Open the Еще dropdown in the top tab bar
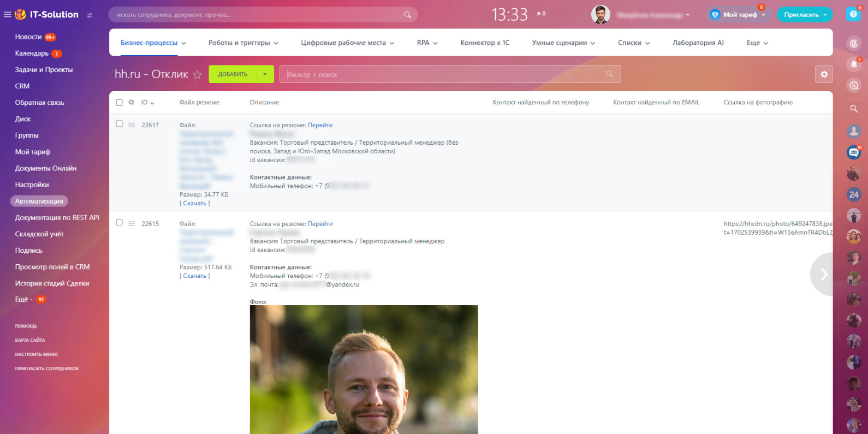 (757, 43)
